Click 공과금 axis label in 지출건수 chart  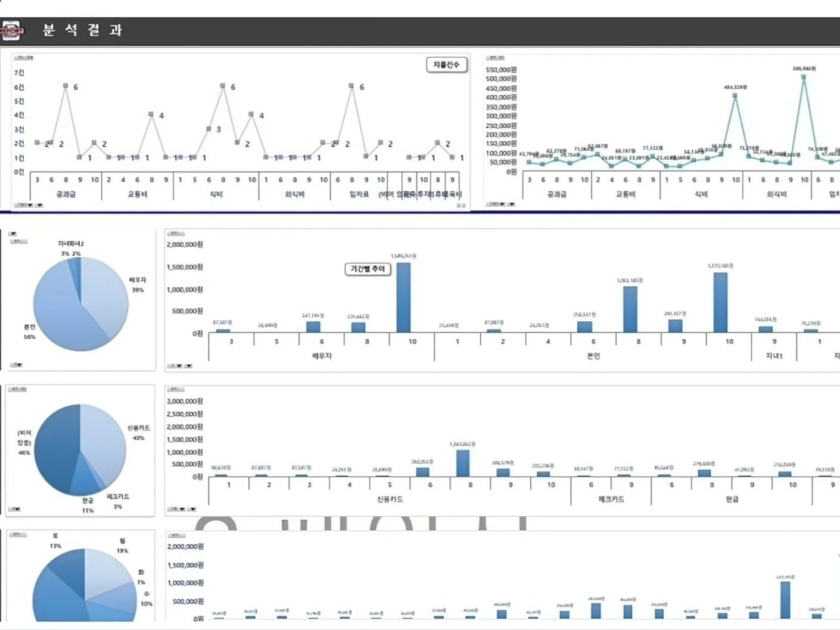66,194
